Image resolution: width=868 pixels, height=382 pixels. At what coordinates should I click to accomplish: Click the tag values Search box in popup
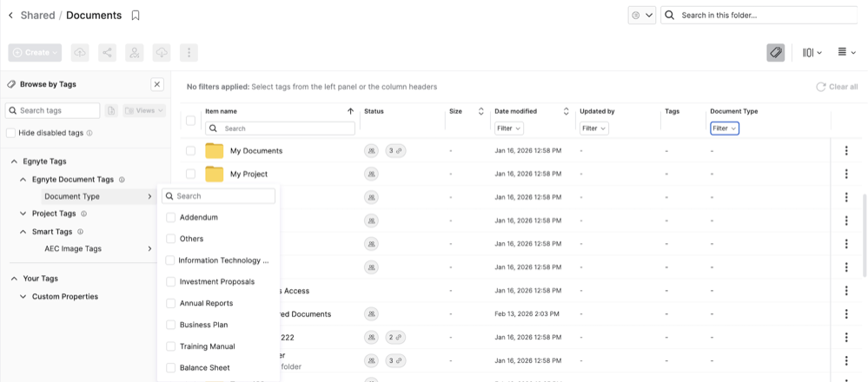click(219, 196)
